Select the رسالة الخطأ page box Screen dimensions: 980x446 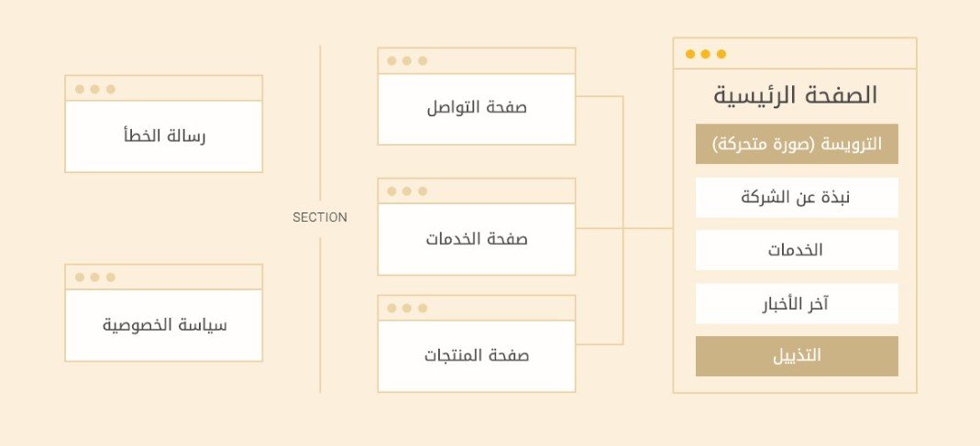[x=163, y=136]
